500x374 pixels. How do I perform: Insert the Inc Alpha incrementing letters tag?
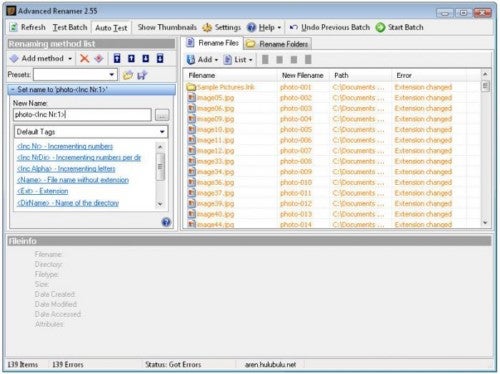pyautogui.click(x=66, y=169)
